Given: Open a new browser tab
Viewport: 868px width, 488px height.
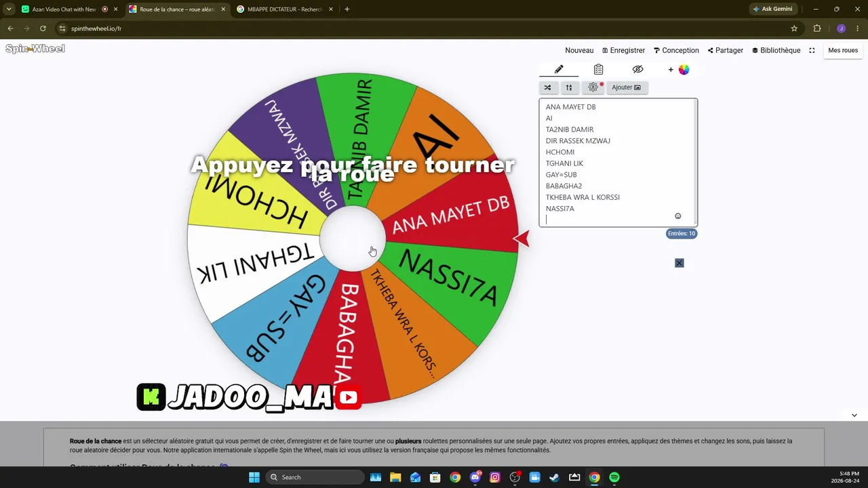Looking at the screenshot, I should (347, 9).
